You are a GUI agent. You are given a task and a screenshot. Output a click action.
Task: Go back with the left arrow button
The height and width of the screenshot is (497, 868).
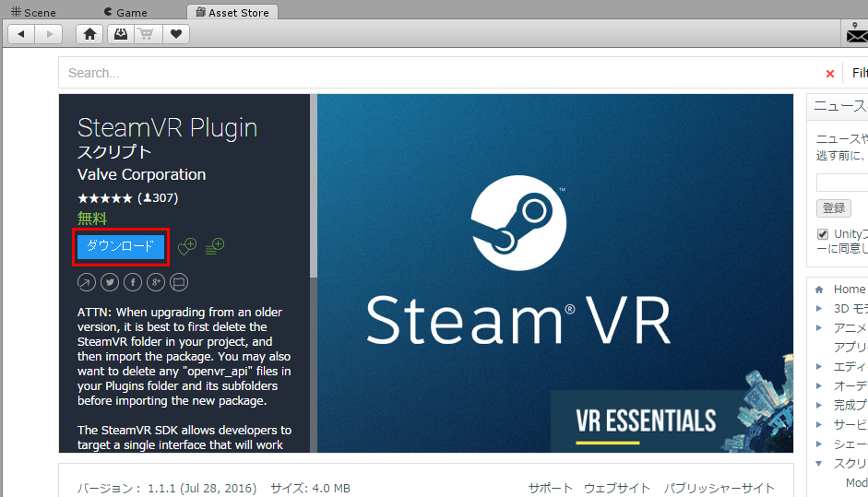(x=21, y=34)
